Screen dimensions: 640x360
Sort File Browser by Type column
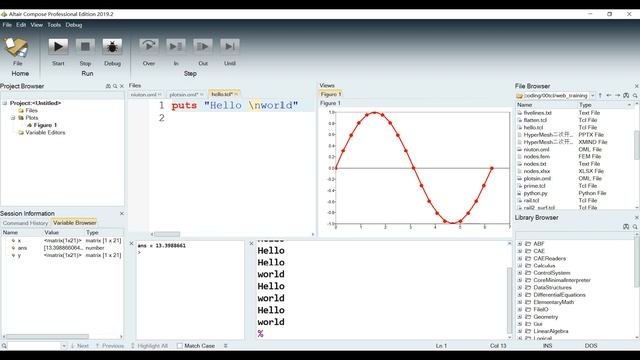click(605, 105)
